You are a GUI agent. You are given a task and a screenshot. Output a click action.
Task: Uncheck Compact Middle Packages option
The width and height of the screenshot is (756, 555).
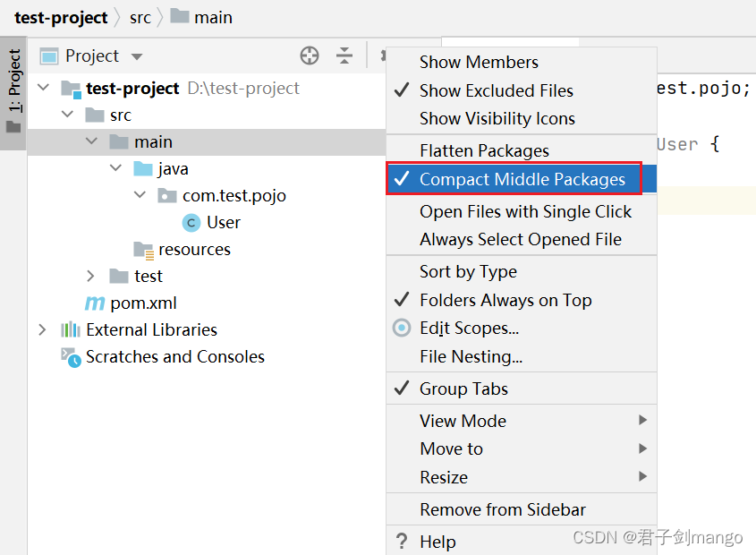(x=522, y=179)
